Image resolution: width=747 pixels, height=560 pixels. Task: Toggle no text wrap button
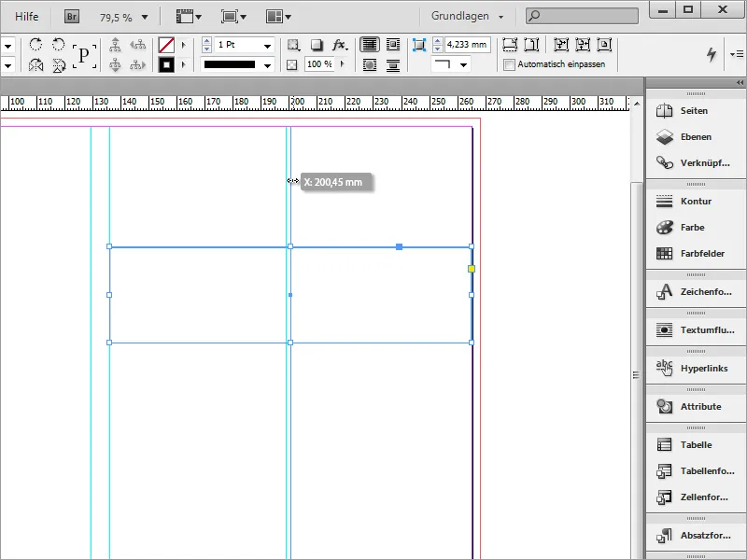[370, 45]
